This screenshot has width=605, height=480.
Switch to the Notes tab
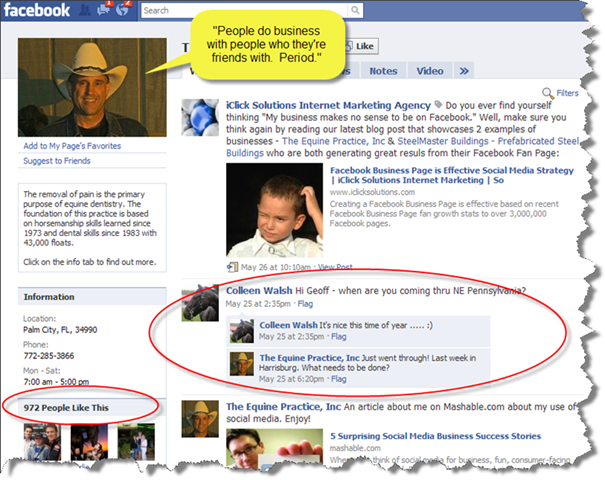click(383, 71)
